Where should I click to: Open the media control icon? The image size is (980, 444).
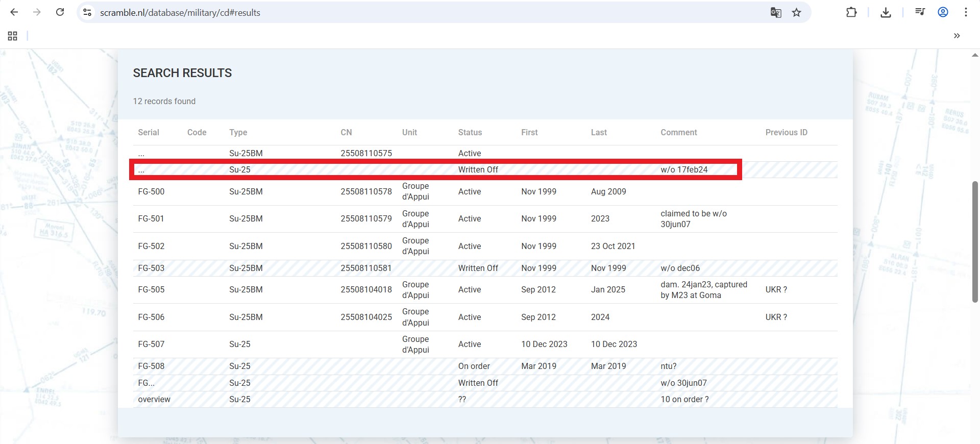pyautogui.click(x=920, y=12)
